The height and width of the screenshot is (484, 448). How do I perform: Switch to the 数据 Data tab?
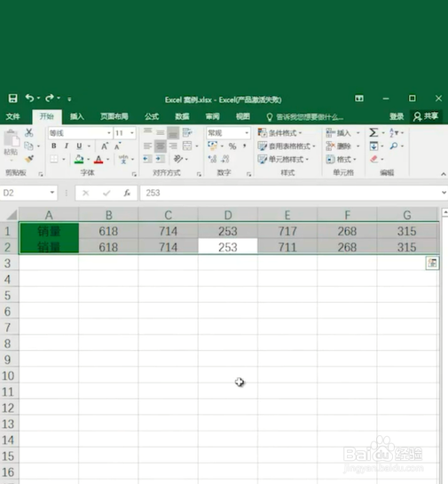(182, 116)
